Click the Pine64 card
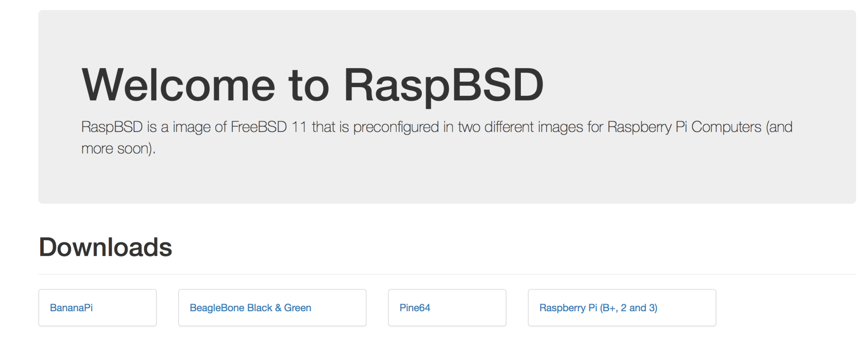Image resolution: width=868 pixels, height=360 pixels. pos(447,308)
